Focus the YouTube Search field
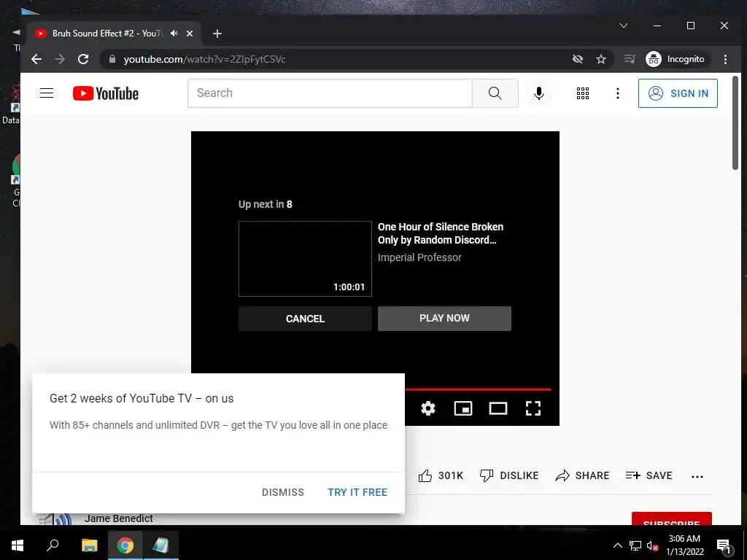Viewport: 747px width, 560px height. click(330, 93)
